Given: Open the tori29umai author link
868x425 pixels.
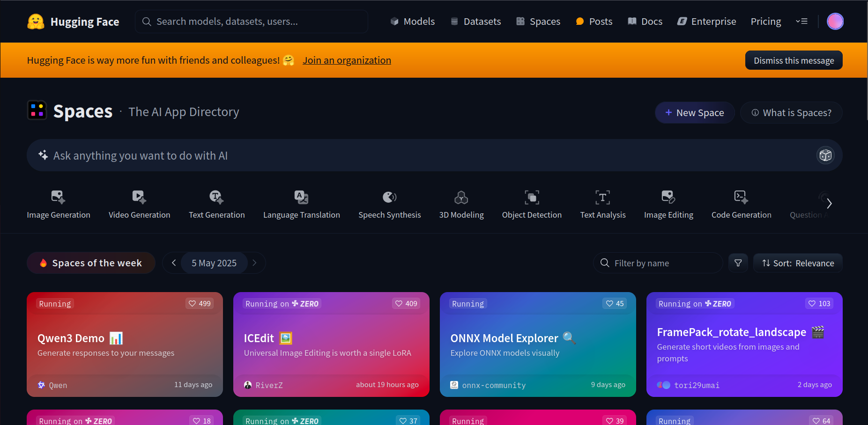Looking at the screenshot, I should (x=688, y=385).
